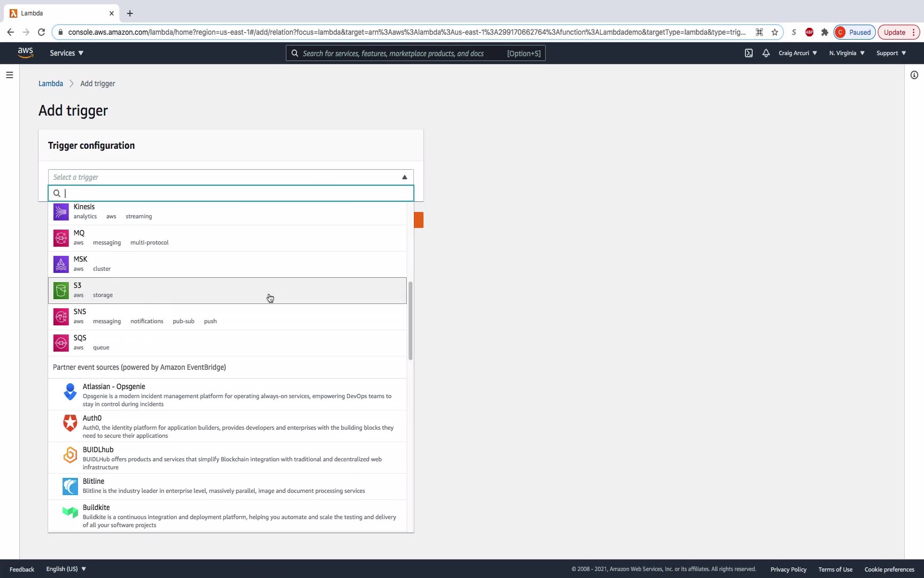The image size is (924, 578).
Task: Open the notifications bell
Action: pyautogui.click(x=766, y=53)
